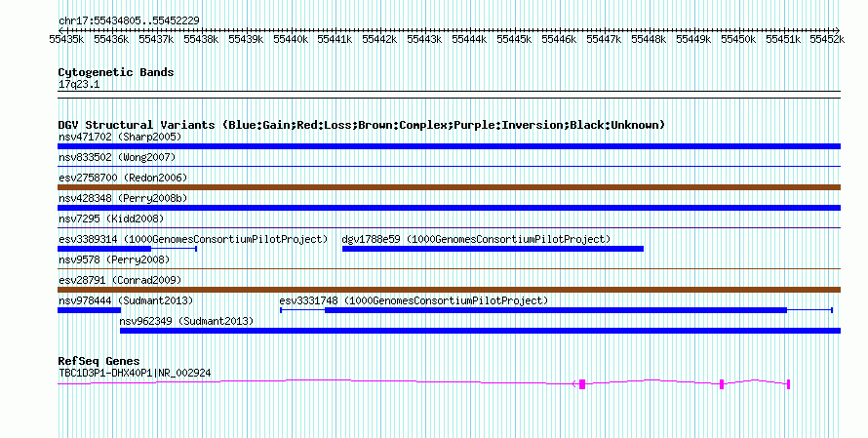Click the magenta exon block near 55449k
The height and width of the screenshot is (438, 868).
pos(722,383)
